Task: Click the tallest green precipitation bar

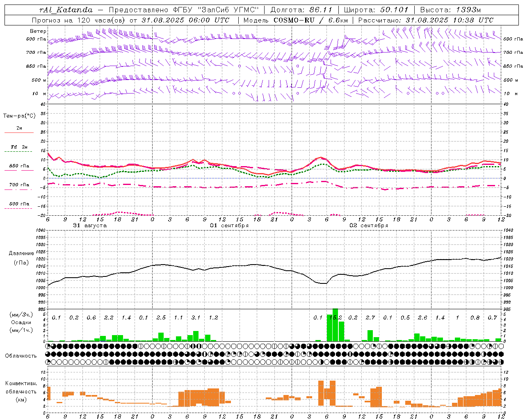Action: (335, 325)
